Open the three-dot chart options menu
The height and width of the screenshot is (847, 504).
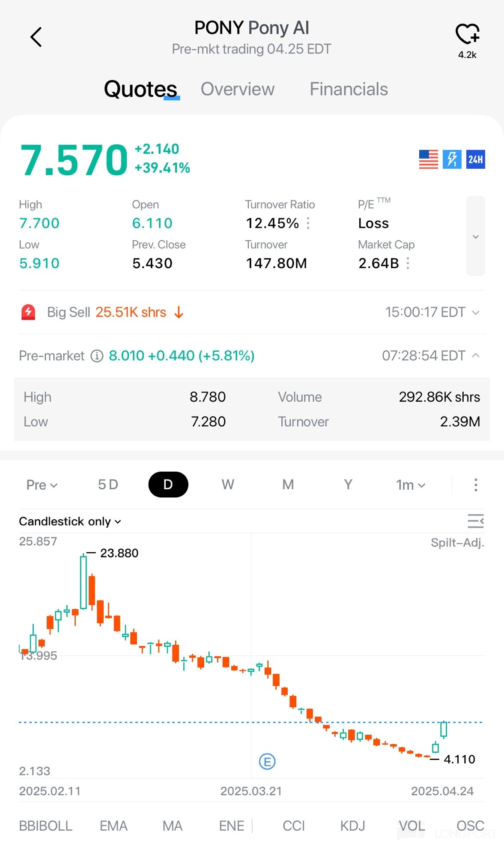pos(475,485)
